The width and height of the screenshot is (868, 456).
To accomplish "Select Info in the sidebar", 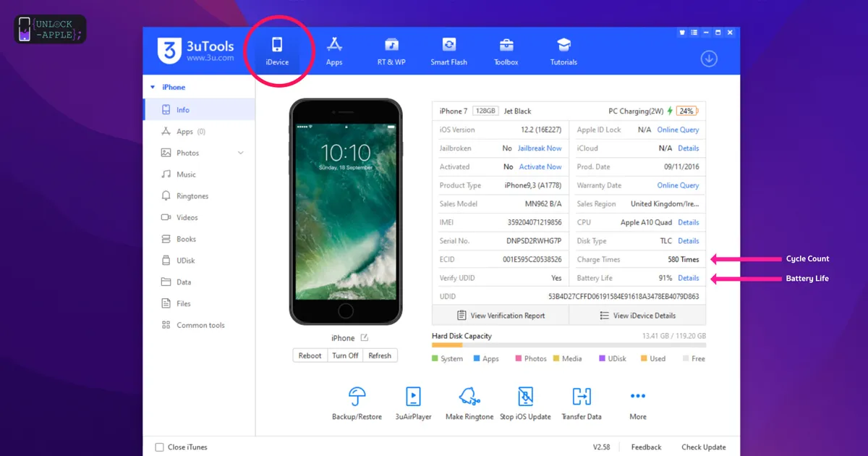I will pos(199,110).
